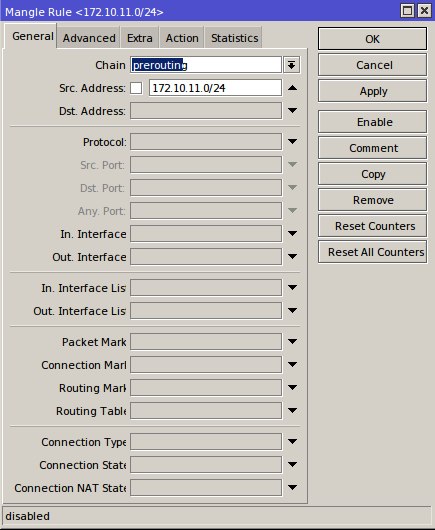Open the Extra tab
Screen dimensions: 435x530
point(140,38)
